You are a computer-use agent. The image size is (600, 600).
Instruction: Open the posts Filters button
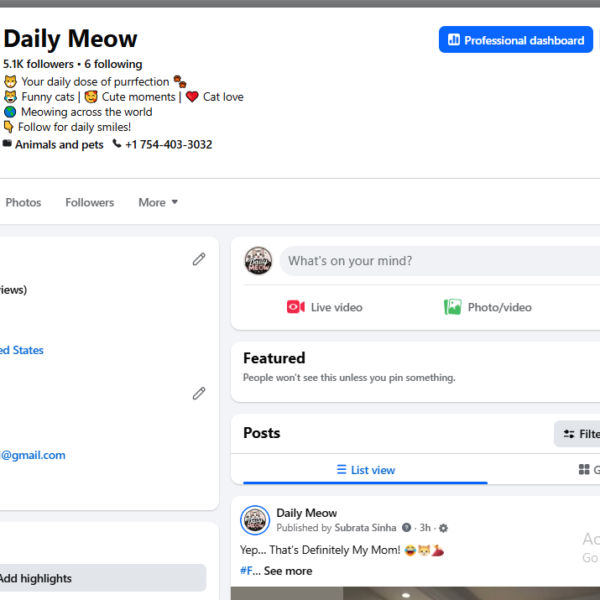tap(577, 434)
